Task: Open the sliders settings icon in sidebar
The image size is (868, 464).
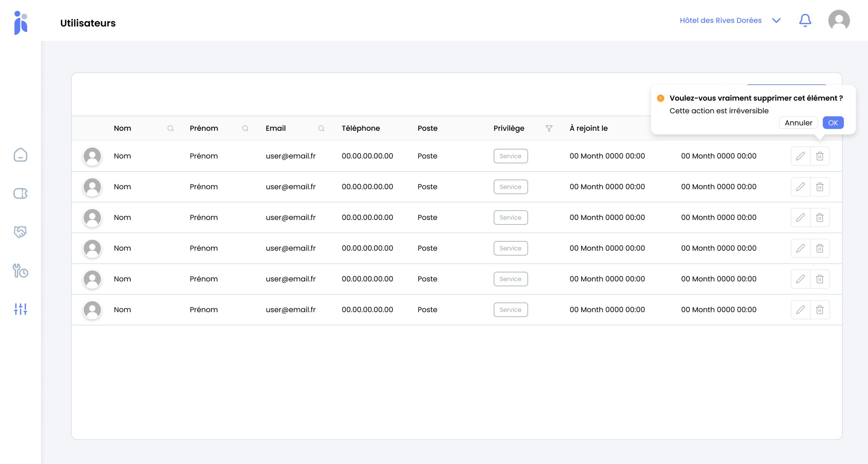Action: click(20, 309)
